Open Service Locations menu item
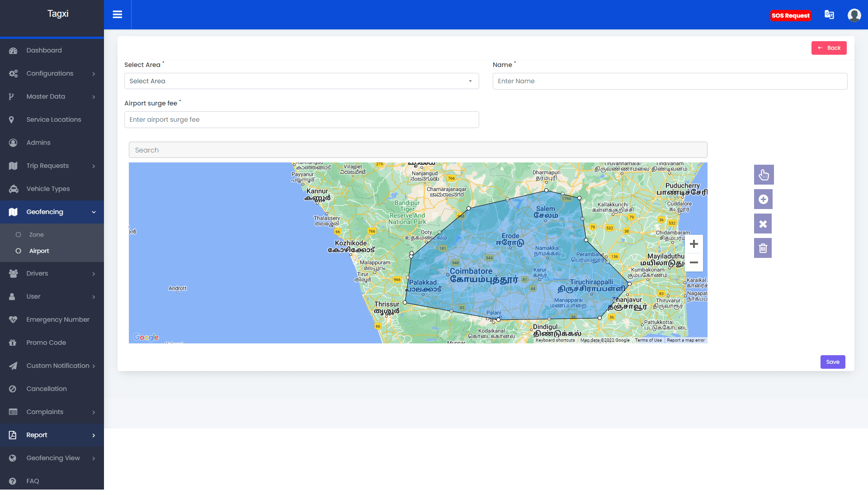This screenshot has width=868, height=495. click(x=52, y=120)
